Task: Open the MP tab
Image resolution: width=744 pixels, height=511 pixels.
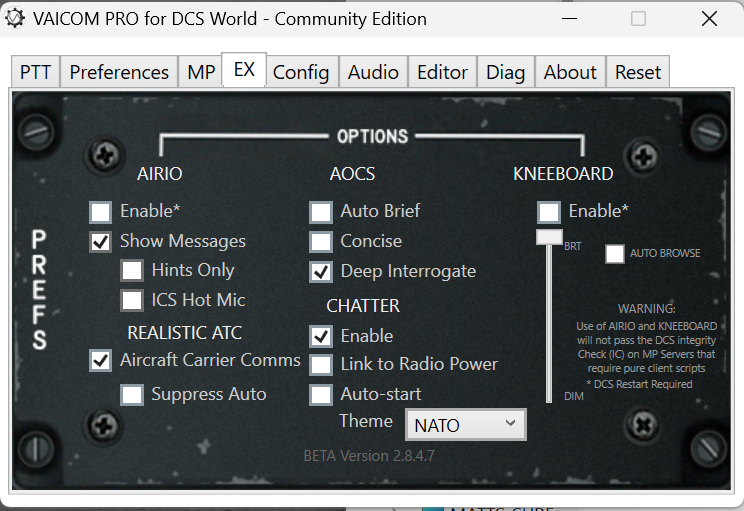Action: (x=201, y=72)
